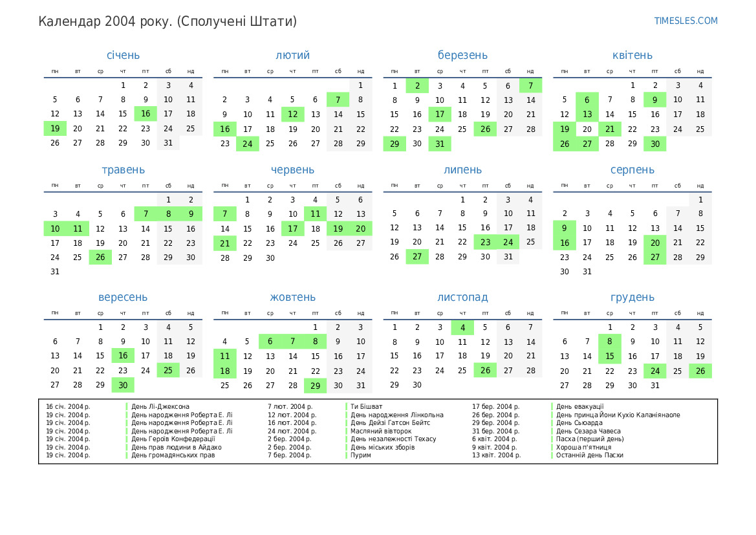
Task: Click the День Лі-Джексона legend entry
Action: tap(160, 406)
